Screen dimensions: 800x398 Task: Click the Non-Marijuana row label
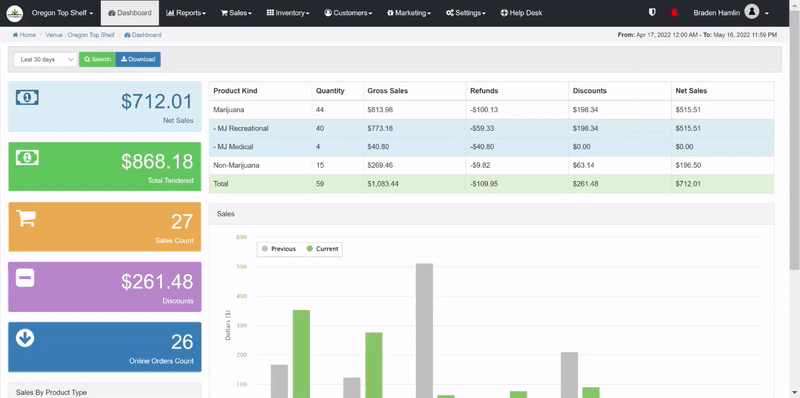(236, 165)
